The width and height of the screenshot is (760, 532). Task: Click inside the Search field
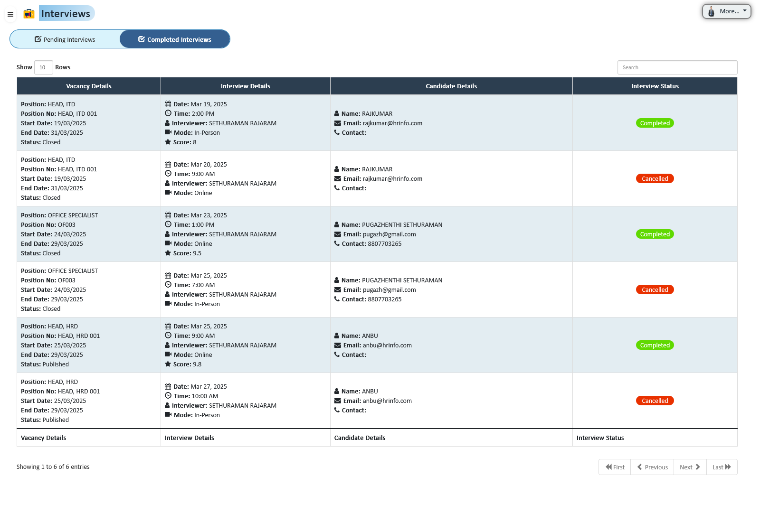[x=677, y=67]
